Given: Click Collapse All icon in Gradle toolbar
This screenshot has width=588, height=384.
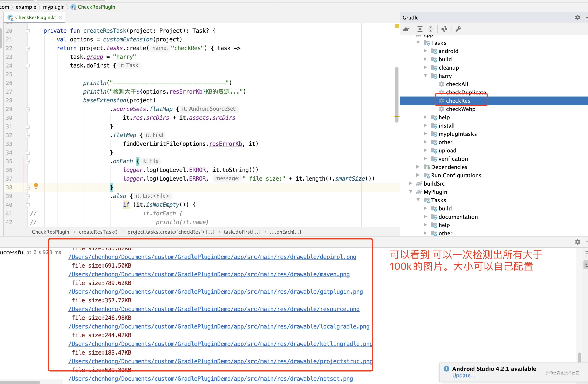Looking at the screenshot, I should 431,29.
